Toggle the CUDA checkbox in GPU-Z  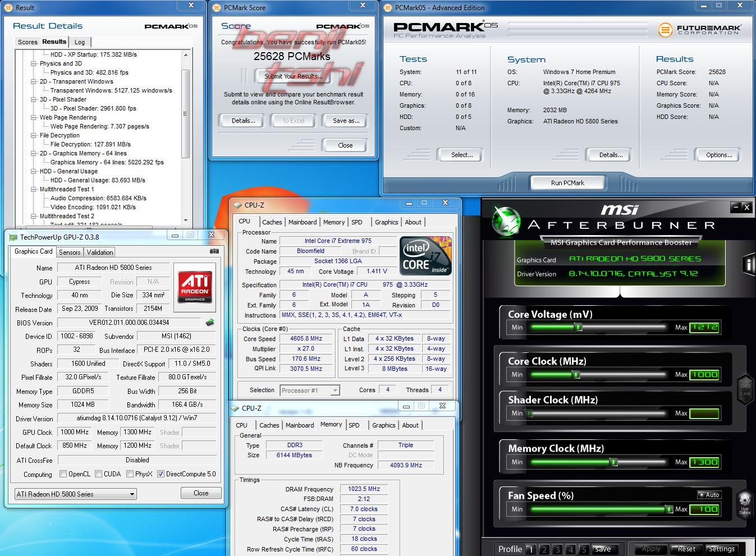click(98, 474)
